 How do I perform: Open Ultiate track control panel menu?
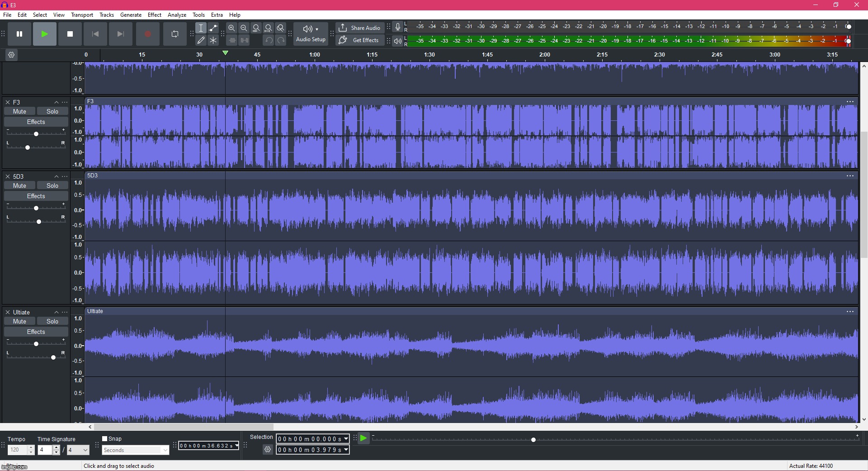click(x=65, y=312)
